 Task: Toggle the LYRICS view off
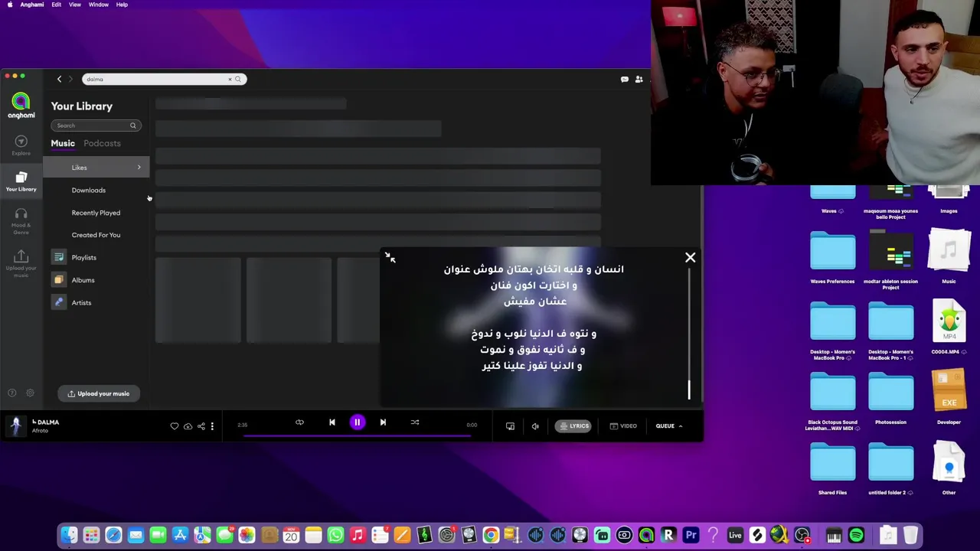click(574, 426)
